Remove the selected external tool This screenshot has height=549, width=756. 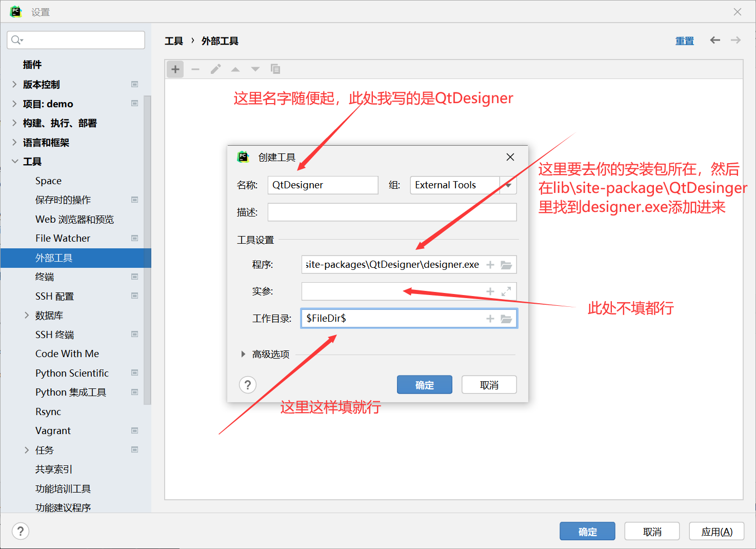[x=195, y=69]
